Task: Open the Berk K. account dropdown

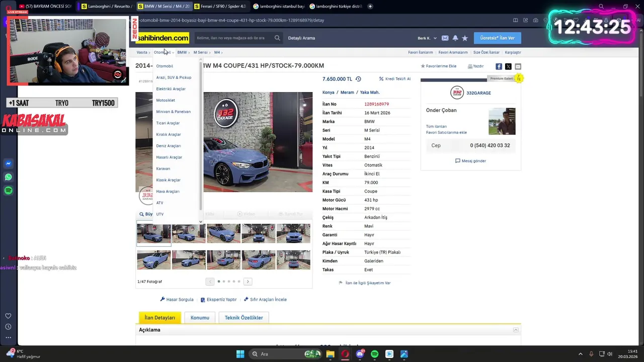Action: 427,38
